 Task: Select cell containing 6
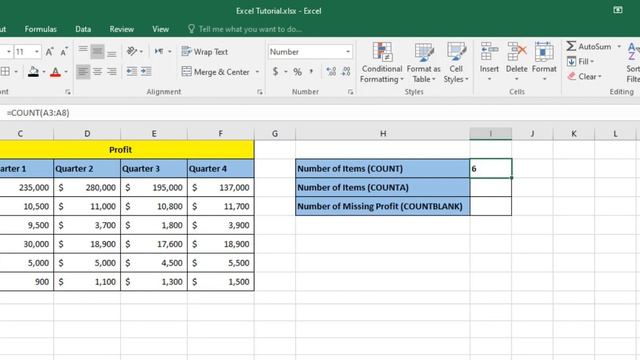tap(490, 169)
